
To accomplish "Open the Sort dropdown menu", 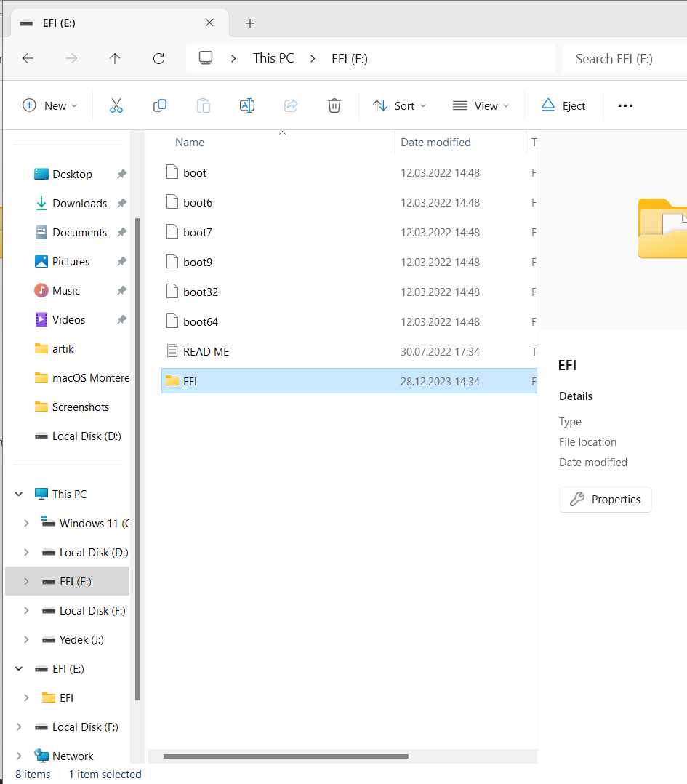I will [x=400, y=105].
